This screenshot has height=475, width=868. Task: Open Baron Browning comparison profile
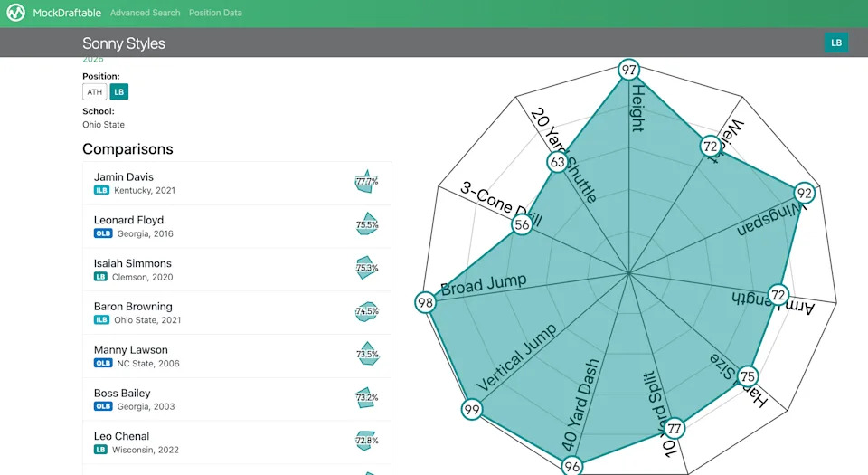pos(133,307)
